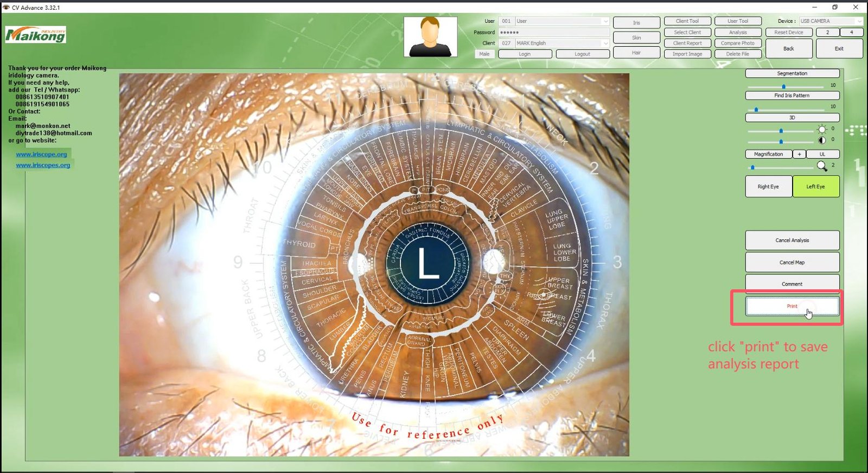Click email text mark@monkon.net

43,125
